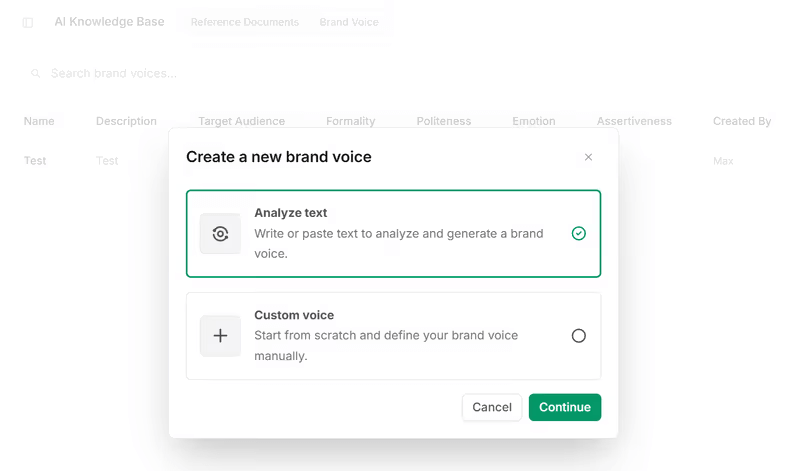Click the Description column header
The height and width of the screenshot is (471, 800).
pyautogui.click(x=126, y=121)
